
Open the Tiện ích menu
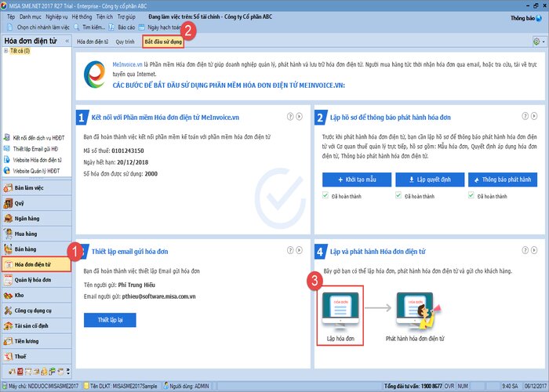pyautogui.click(x=104, y=16)
